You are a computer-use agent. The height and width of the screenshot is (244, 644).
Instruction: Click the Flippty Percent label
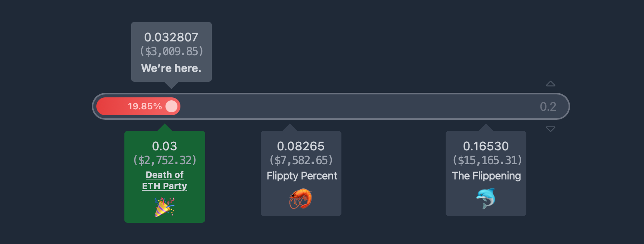tap(302, 176)
